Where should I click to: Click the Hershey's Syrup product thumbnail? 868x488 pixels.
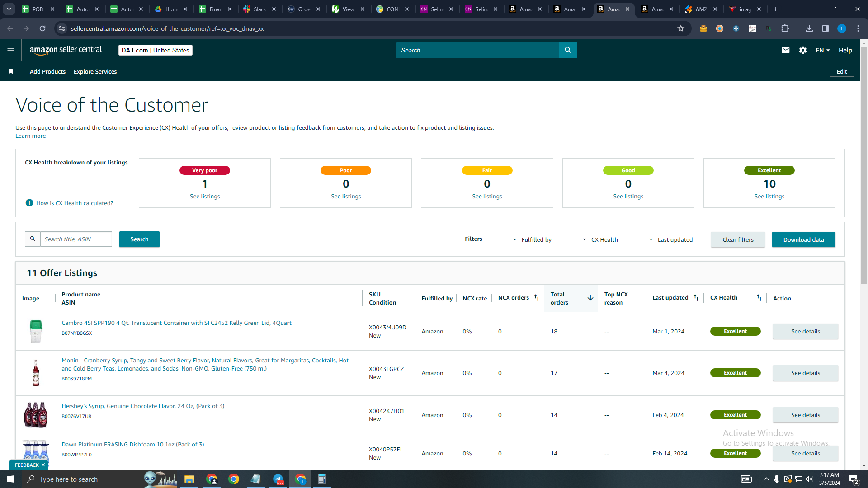click(36, 415)
